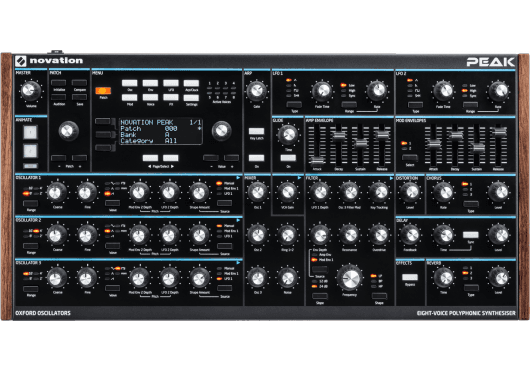Click the Amp Envelope Attack fader
530x371 pixels.
[x=317, y=161]
